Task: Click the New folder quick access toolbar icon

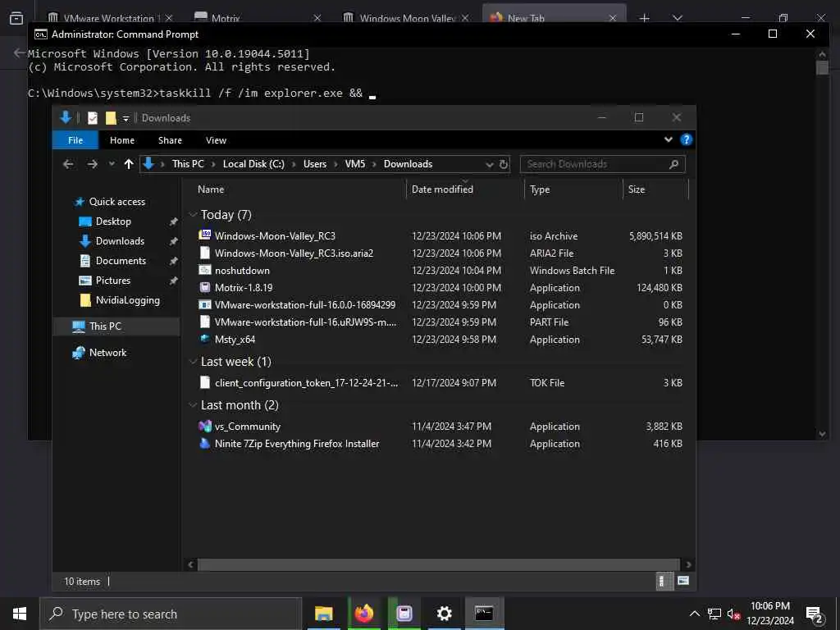Action: [x=111, y=118]
